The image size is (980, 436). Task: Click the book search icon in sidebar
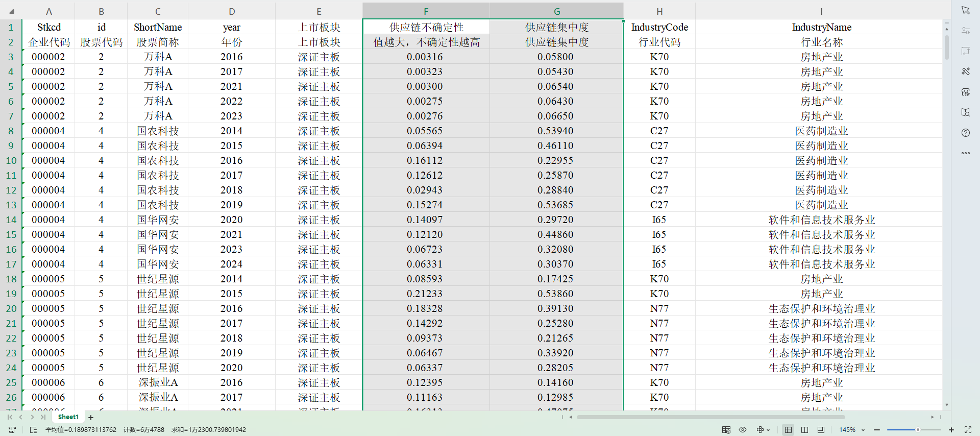click(x=965, y=112)
